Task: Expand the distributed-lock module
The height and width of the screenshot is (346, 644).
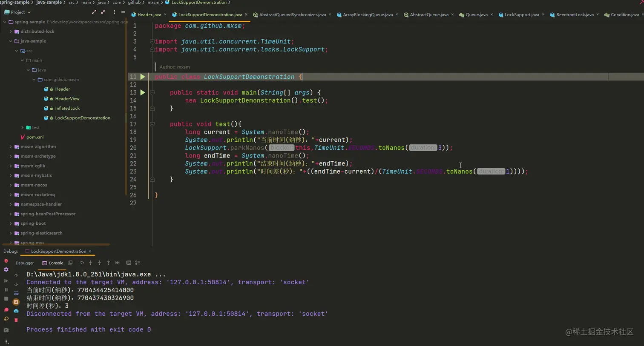Action: pyautogui.click(x=11, y=31)
